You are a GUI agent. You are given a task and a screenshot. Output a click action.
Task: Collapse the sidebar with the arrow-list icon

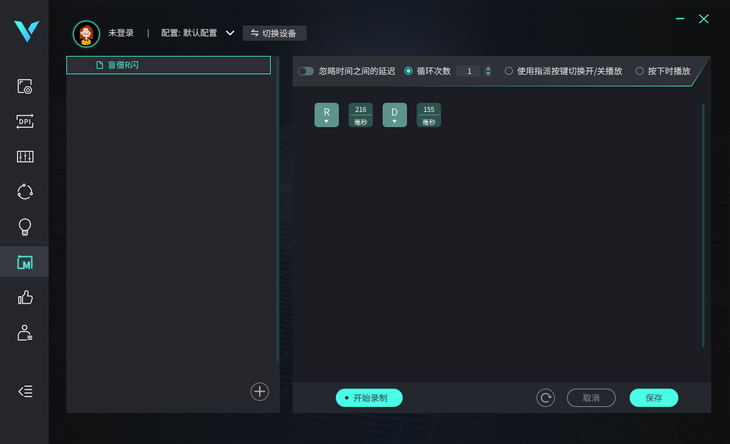[25, 391]
